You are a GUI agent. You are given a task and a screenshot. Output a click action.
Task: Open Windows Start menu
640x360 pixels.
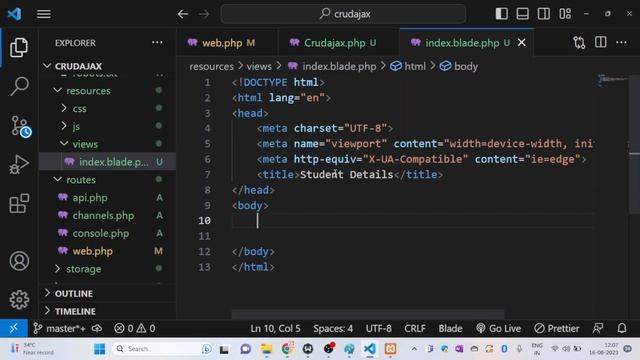point(99,349)
